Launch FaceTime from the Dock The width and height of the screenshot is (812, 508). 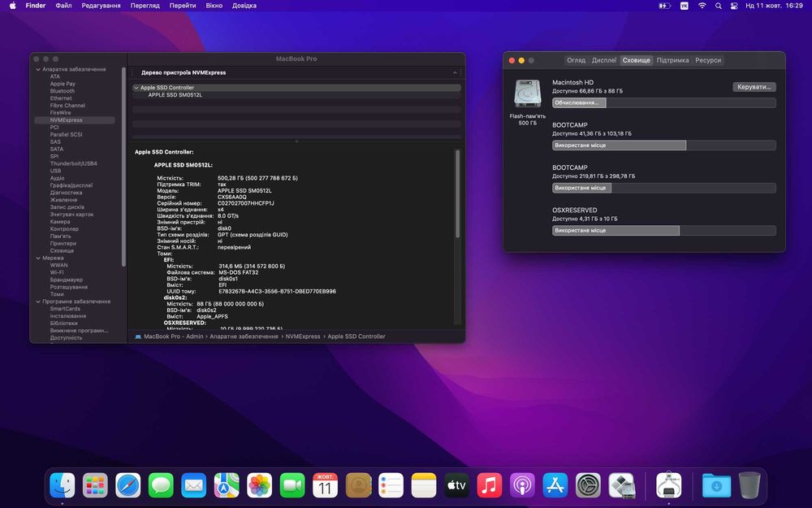coord(292,486)
